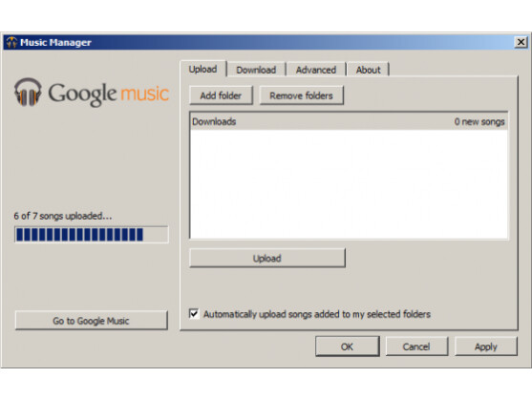The width and height of the screenshot is (532, 399).
Task: Confirm with the OK button
Action: pos(347,346)
